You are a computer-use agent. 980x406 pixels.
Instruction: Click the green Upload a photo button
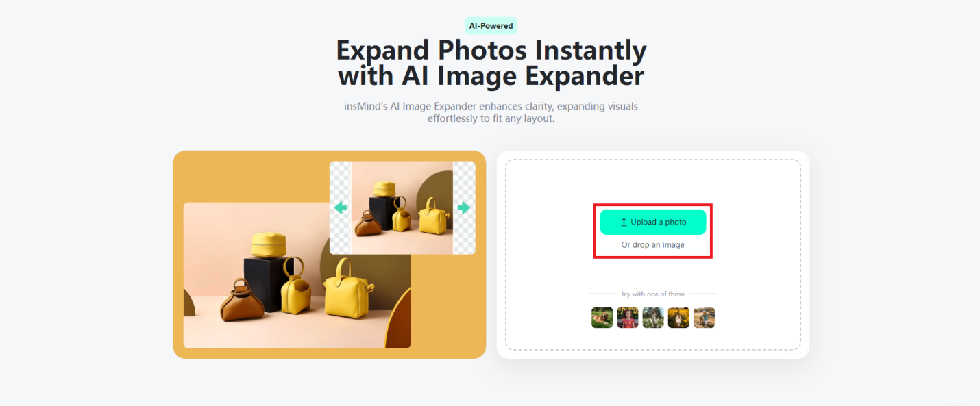[652, 222]
